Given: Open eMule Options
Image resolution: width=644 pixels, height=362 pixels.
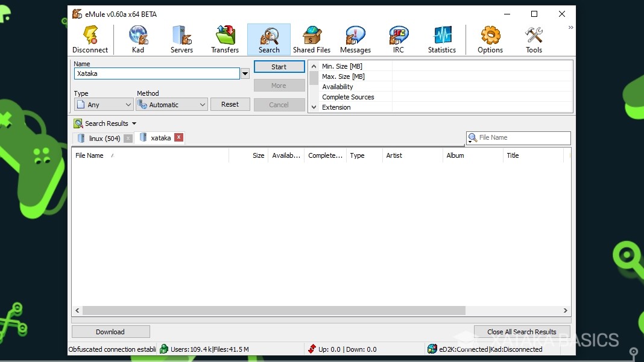Looking at the screenshot, I should (x=490, y=38).
